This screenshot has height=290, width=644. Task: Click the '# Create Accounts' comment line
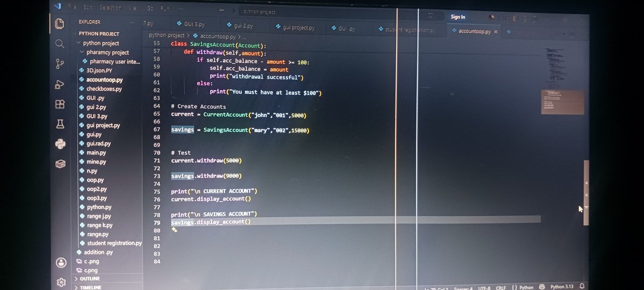(198, 106)
